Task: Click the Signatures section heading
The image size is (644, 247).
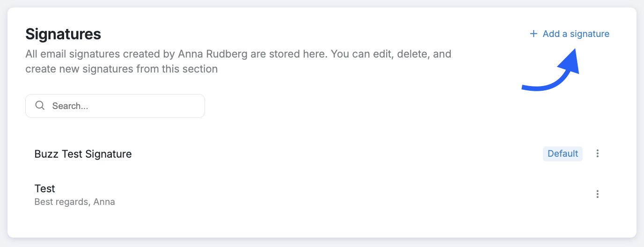Action: (63, 34)
